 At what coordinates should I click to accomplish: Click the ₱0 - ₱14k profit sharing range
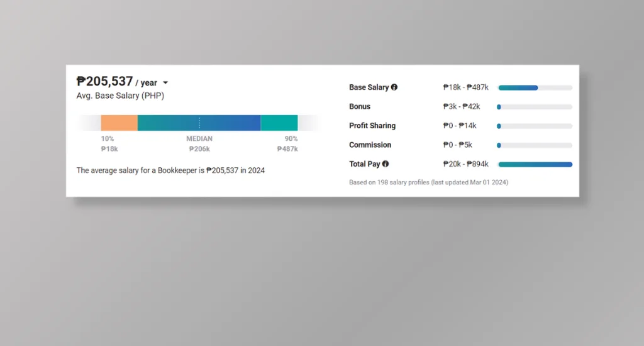460,126
